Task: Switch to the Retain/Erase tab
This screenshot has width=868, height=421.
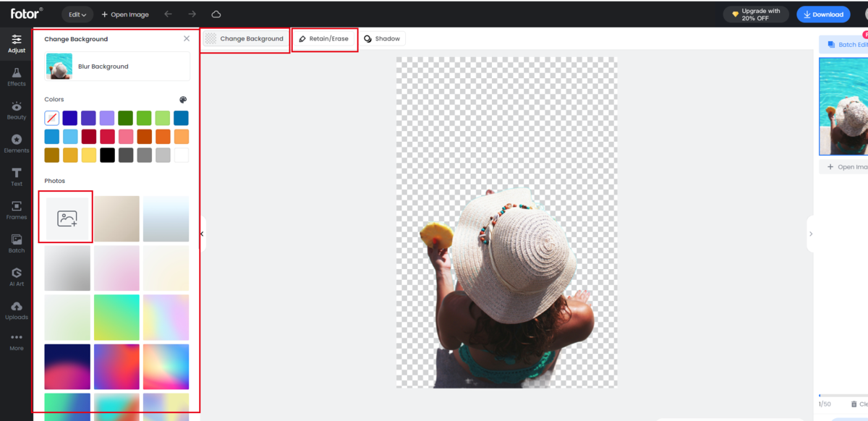Action: point(325,39)
